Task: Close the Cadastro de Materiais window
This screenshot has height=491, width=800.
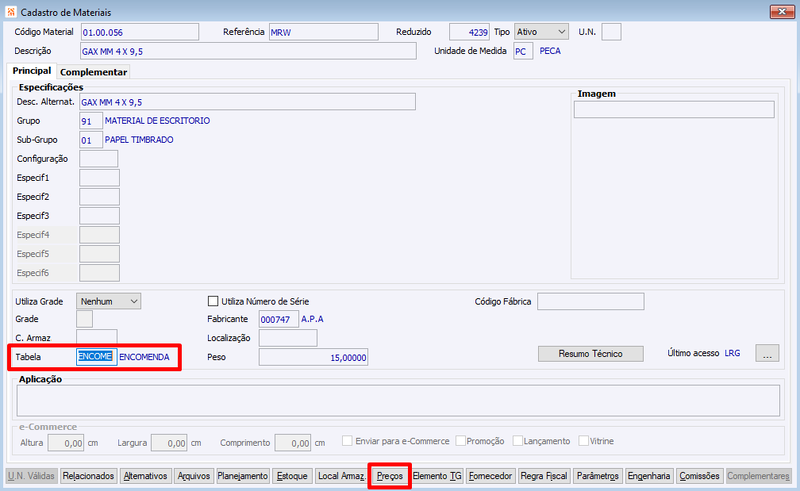Action: [x=782, y=11]
